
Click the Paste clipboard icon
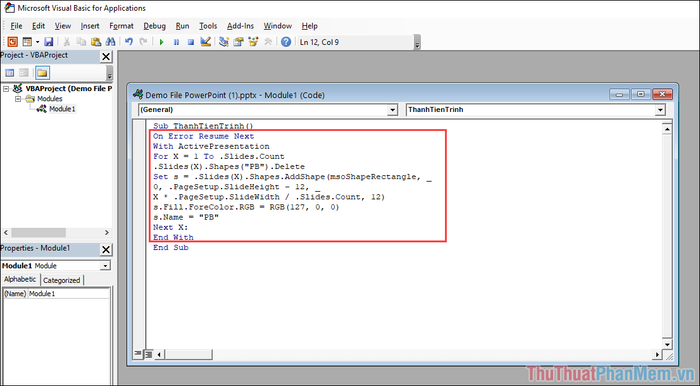click(96, 42)
